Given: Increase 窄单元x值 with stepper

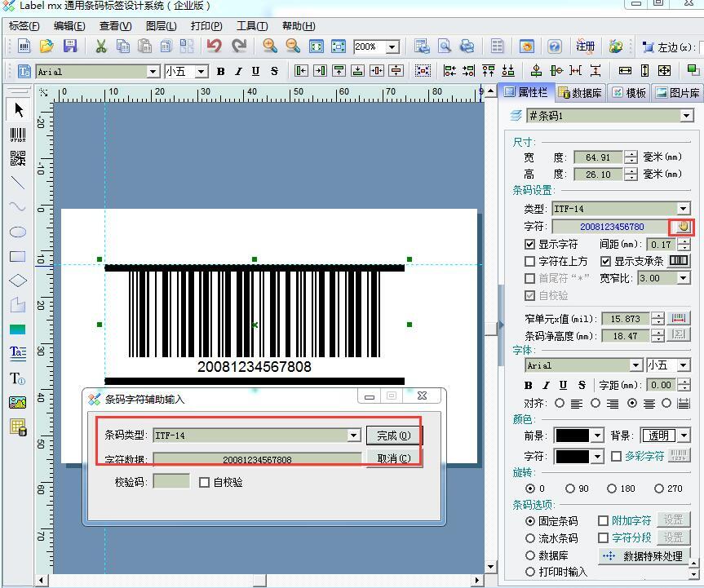Looking at the screenshot, I should pyautogui.click(x=658, y=316).
